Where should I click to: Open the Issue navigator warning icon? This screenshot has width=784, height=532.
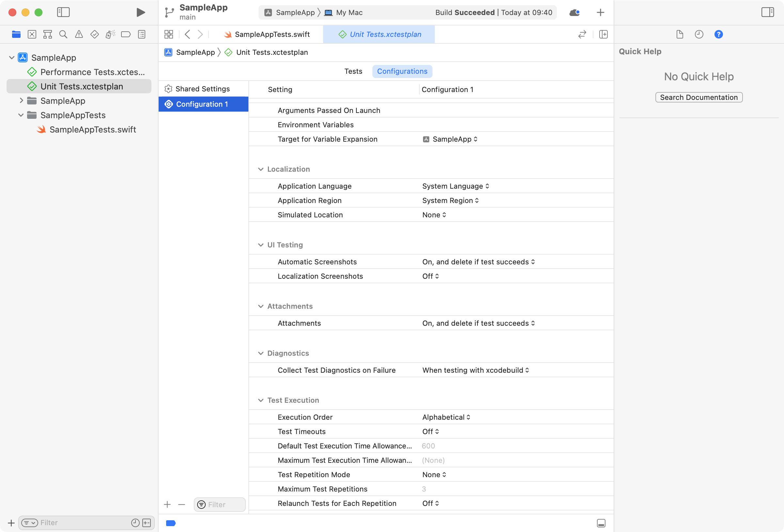click(x=79, y=34)
